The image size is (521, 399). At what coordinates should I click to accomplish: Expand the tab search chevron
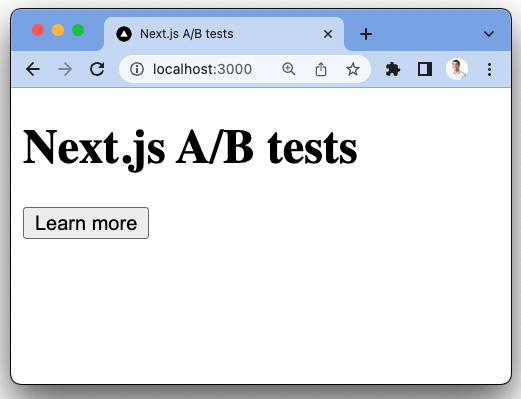pos(489,34)
